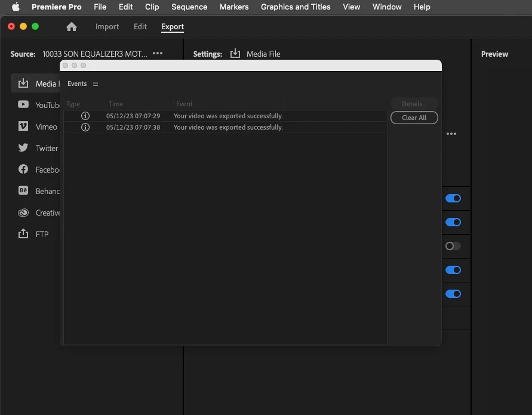Click the source name 10033 SON EQUALIZER3

point(95,54)
